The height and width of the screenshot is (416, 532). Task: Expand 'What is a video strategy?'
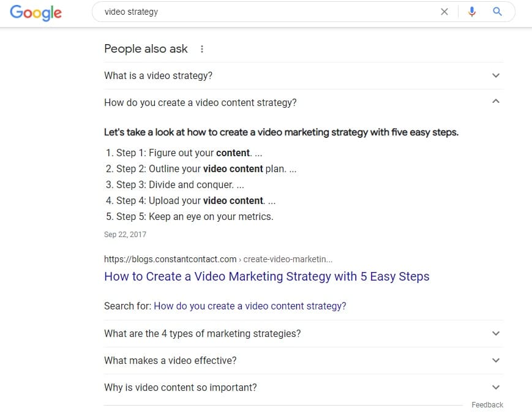(x=496, y=75)
